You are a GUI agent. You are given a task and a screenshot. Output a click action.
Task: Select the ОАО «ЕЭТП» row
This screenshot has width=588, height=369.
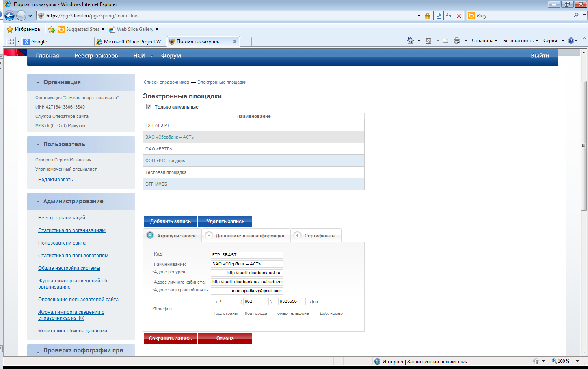(x=254, y=149)
